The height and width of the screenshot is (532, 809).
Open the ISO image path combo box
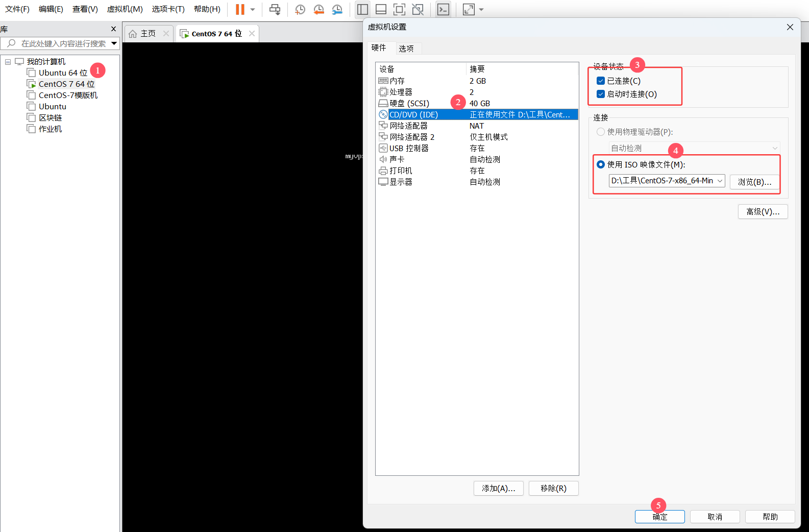667,181
